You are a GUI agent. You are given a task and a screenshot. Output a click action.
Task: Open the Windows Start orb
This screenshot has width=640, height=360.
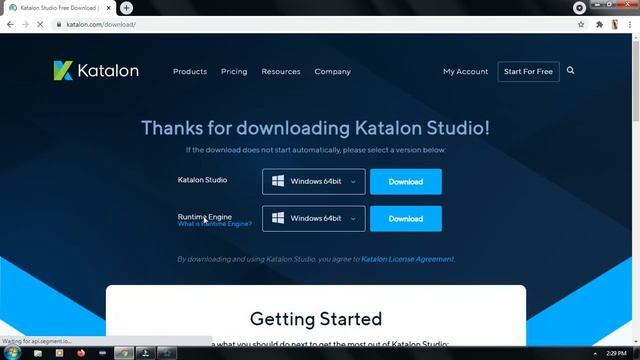[12, 353]
